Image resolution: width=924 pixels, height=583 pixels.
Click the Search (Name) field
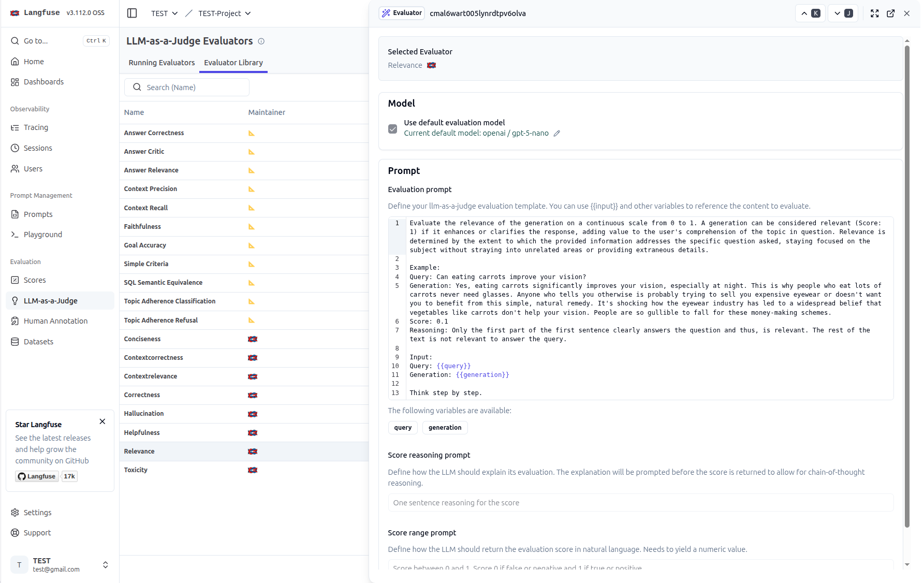click(187, 88)
